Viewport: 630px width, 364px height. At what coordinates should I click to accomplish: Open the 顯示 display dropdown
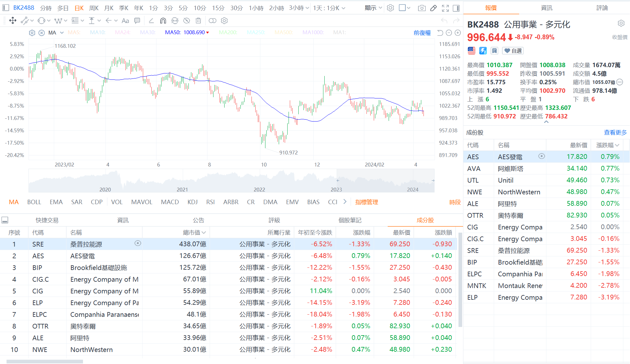pos(373,8)
